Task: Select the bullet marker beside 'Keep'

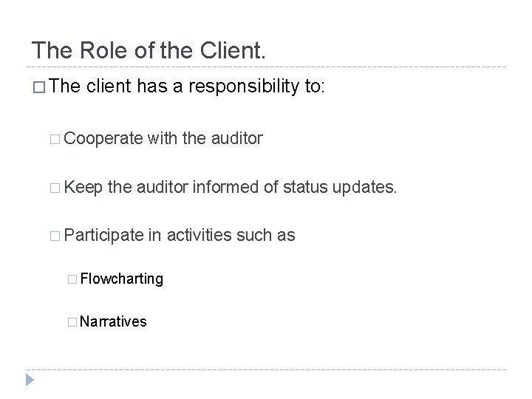Action: tap(56, 188)
